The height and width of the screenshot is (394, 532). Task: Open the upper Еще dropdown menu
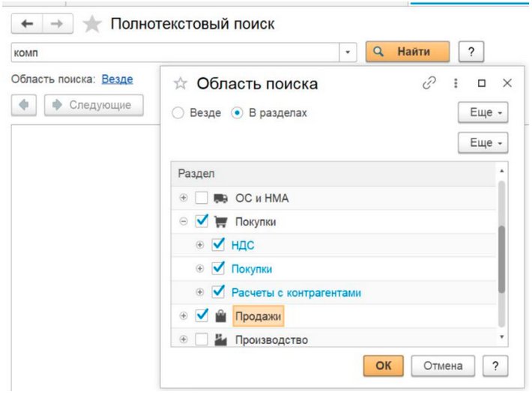tap(483, 112)
